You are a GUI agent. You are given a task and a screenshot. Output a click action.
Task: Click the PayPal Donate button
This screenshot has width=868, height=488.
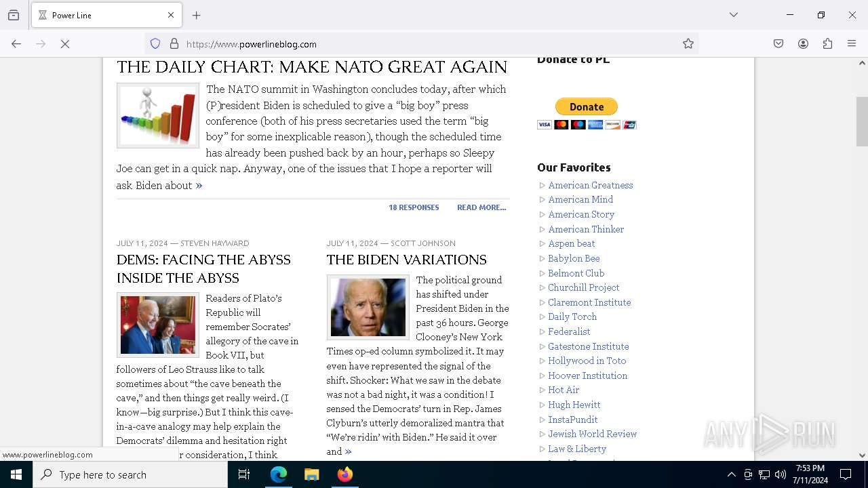[587, 106]
